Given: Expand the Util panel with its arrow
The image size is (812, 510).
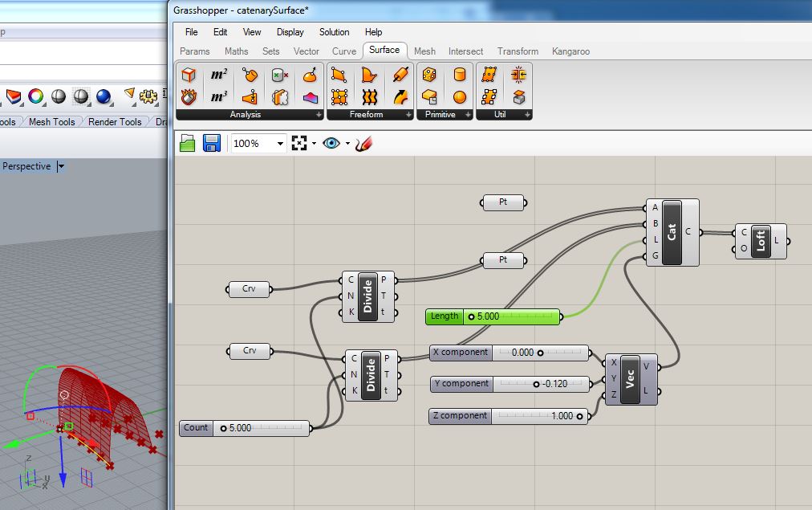Looking at the screenshot, I should 528,114.
